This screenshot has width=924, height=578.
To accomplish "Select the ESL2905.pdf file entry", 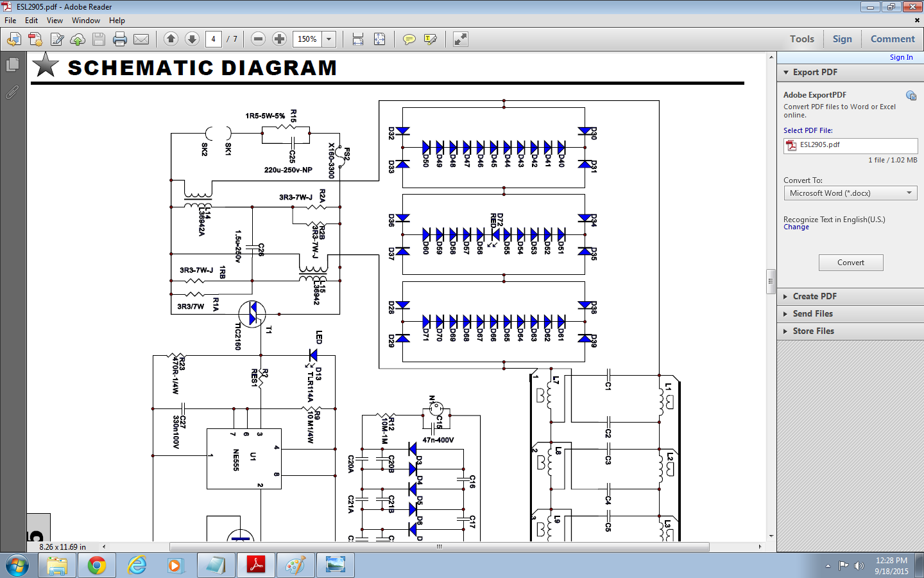I will point(851,146).
